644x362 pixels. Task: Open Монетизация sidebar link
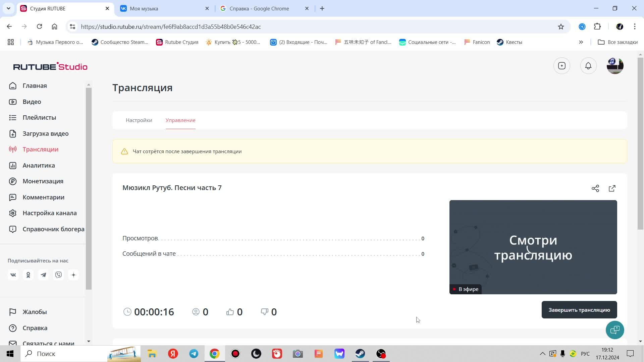click(x=43, y=181)
